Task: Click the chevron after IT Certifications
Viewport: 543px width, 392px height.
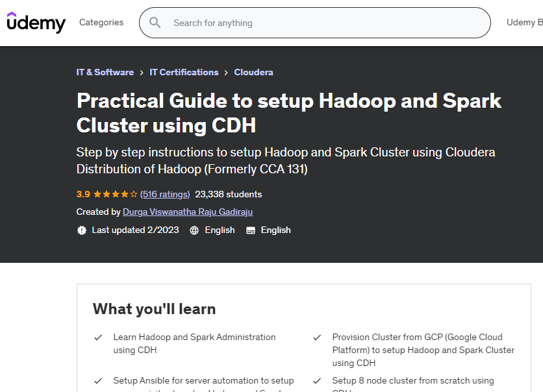Action: click(x=226, y=73)
